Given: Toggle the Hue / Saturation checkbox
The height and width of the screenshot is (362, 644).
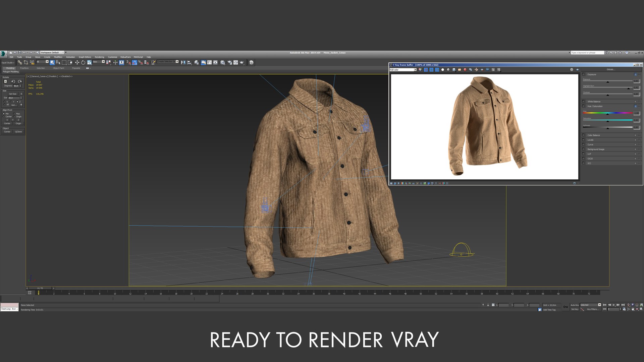Looking at the screenshot, I should click(583, 106).
